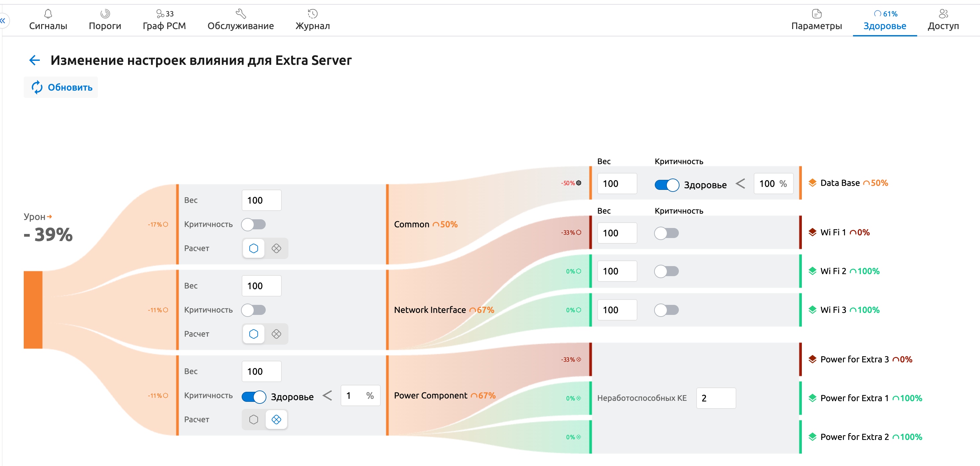Disable criticality toggle for Data Base
Screen dimensions: 980x466
pos(666,185)
